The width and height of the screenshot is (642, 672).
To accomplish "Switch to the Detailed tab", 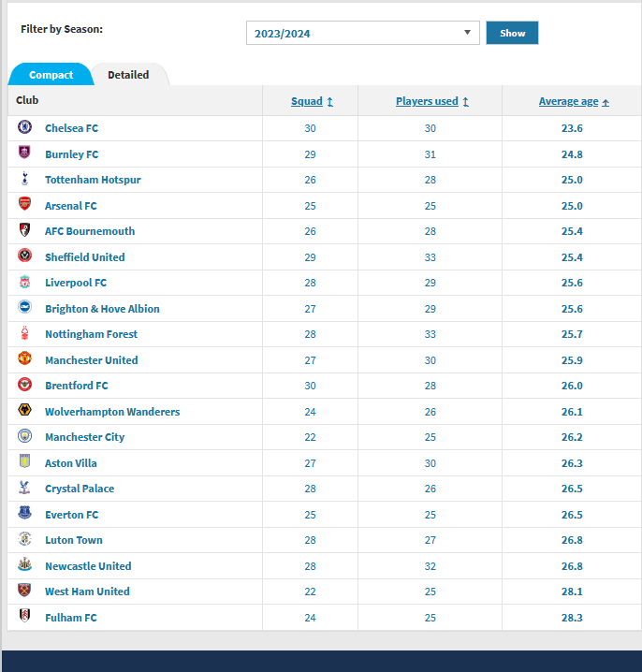I will pyautogui.click(x=128, y=75).
